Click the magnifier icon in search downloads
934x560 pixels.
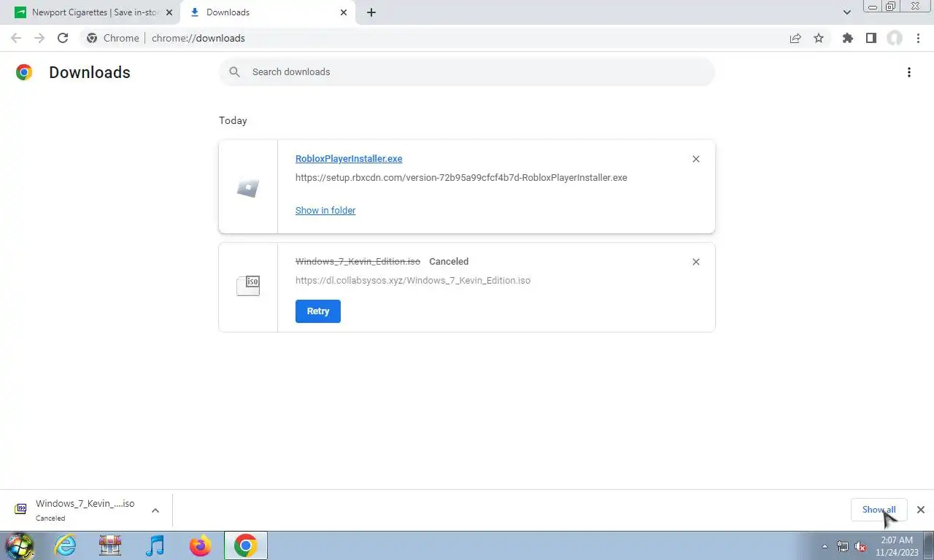(234, 71)
